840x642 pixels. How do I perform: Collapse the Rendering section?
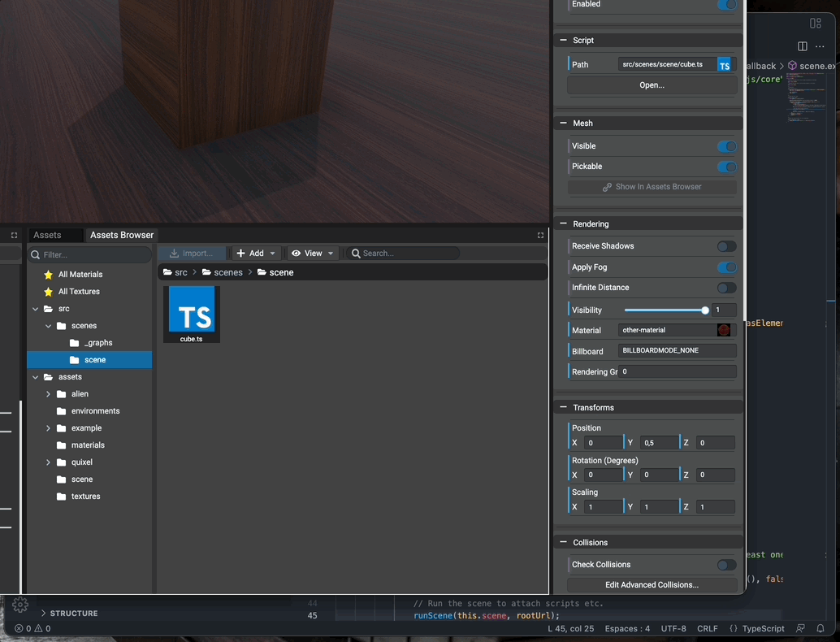563,223
